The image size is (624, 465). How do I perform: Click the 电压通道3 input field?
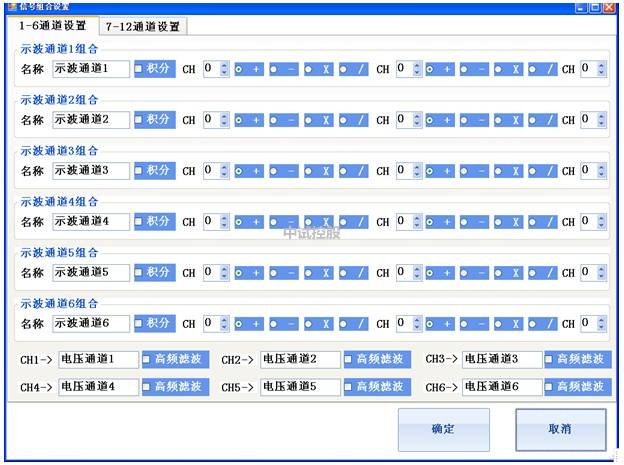coord(502,359)
